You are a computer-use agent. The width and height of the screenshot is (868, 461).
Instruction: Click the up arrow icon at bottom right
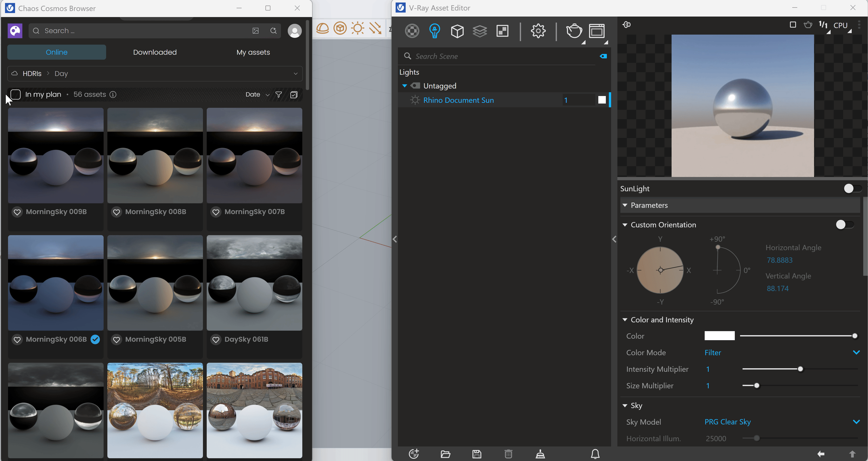click(852, 454)
